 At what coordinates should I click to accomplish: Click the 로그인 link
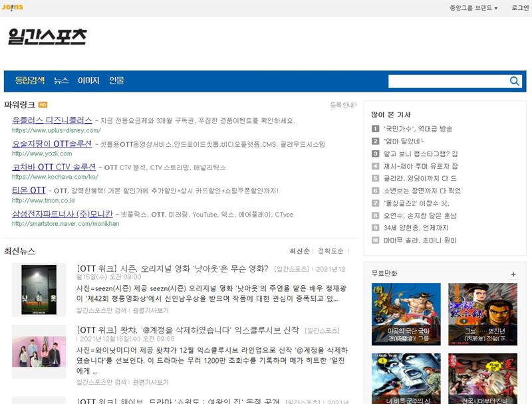[520, 8]
